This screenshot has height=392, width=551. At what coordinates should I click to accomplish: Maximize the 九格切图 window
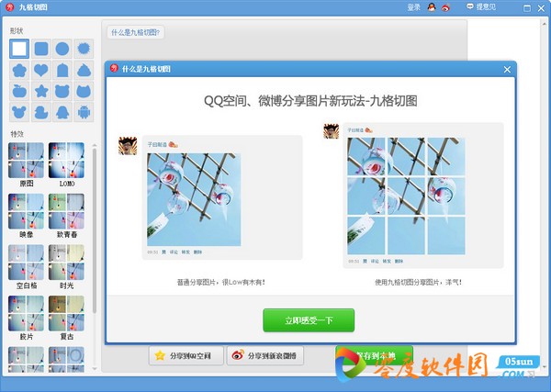pyautogui.click(x=527, y=8)
